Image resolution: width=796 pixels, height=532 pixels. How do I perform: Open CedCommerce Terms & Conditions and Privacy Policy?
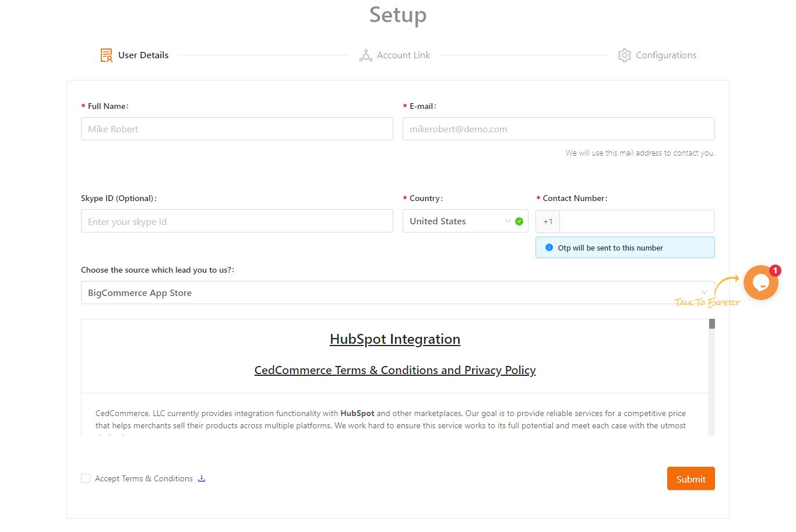(x=395, y=370)
